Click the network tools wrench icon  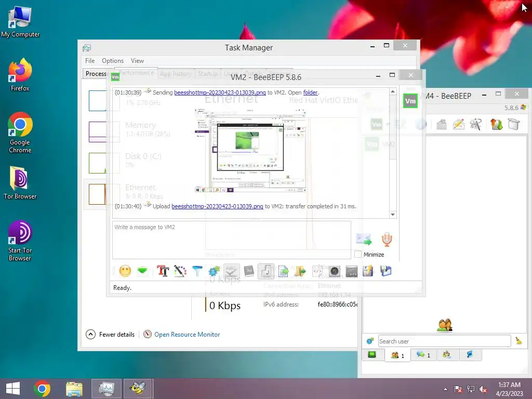476,125
